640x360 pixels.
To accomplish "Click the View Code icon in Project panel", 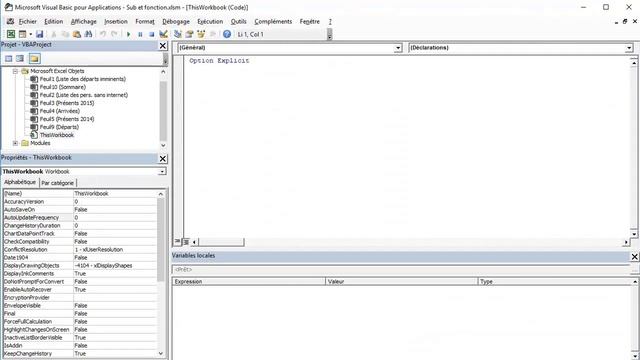I will (9, 59).
